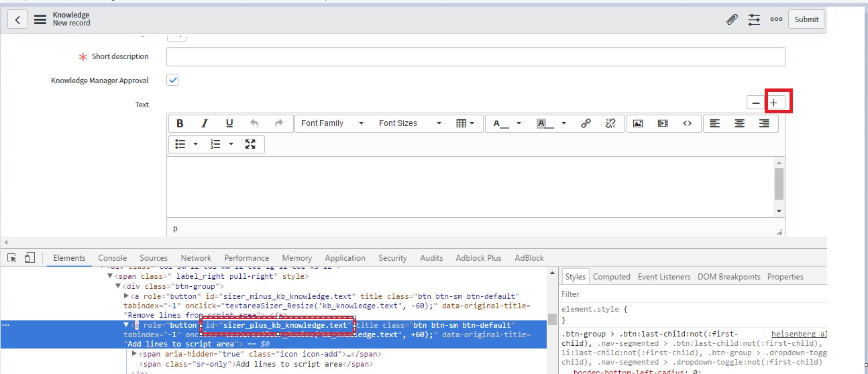Viewport: 868px width, 374px height.
Task: Click the insert image icon
Action: (x=638, y=123)
